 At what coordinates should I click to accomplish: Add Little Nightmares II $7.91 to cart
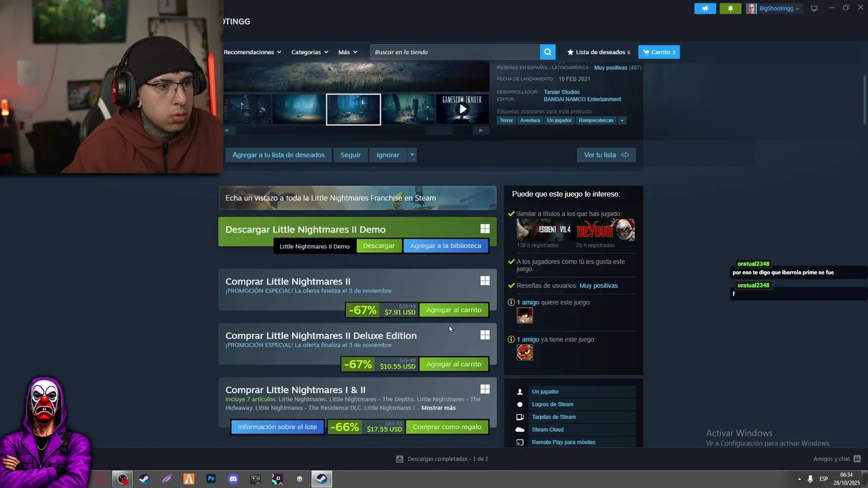(454, 310)
